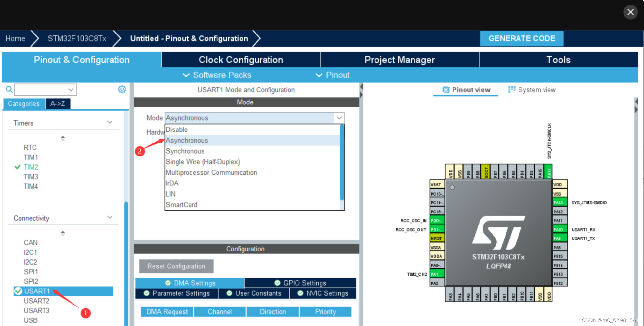Choose Synchronous in the Mode list
The width and height of the screenshot is (644, 326).
252,151
